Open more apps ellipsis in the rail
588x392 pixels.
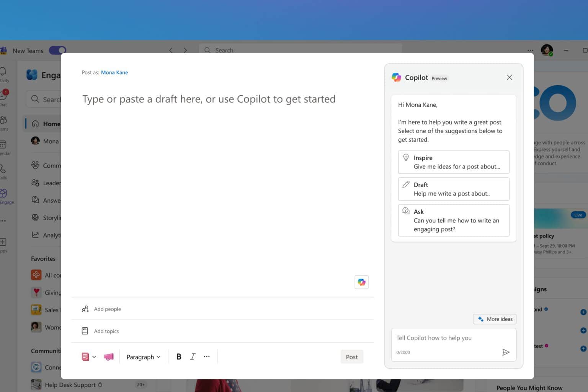3,221
